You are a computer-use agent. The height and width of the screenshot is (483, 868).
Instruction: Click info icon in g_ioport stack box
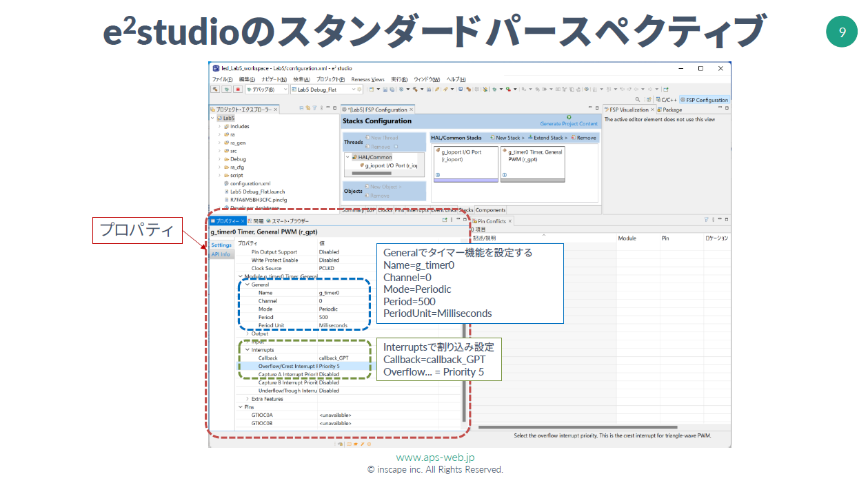coord(438,175)
